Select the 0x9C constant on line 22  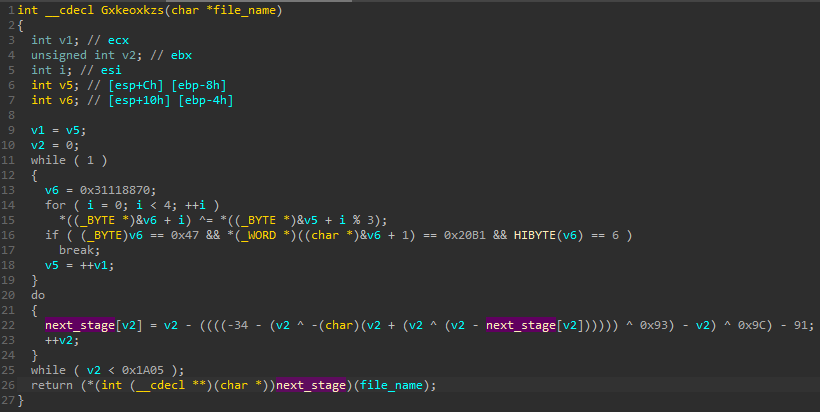[764, 325]
